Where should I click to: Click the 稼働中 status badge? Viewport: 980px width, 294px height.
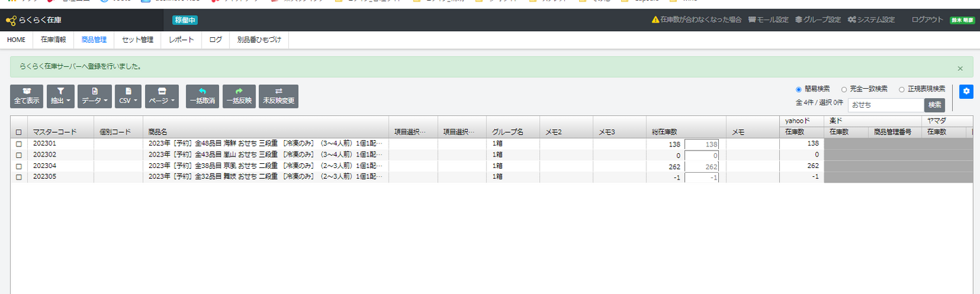coord(185,20)
